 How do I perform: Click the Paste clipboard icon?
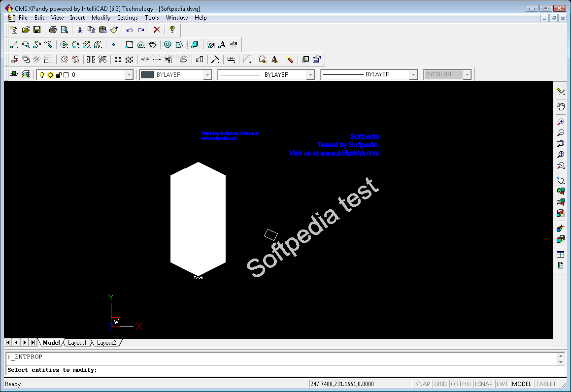click(102, 30)
